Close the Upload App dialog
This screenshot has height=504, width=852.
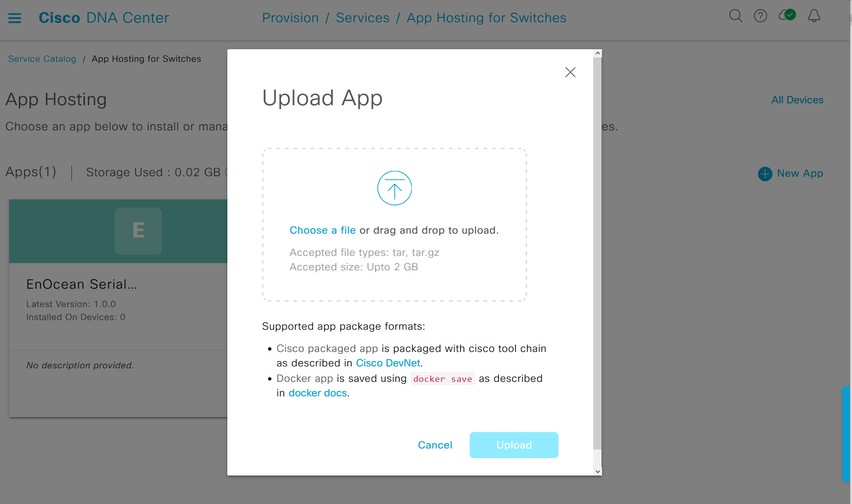[570, 72]
